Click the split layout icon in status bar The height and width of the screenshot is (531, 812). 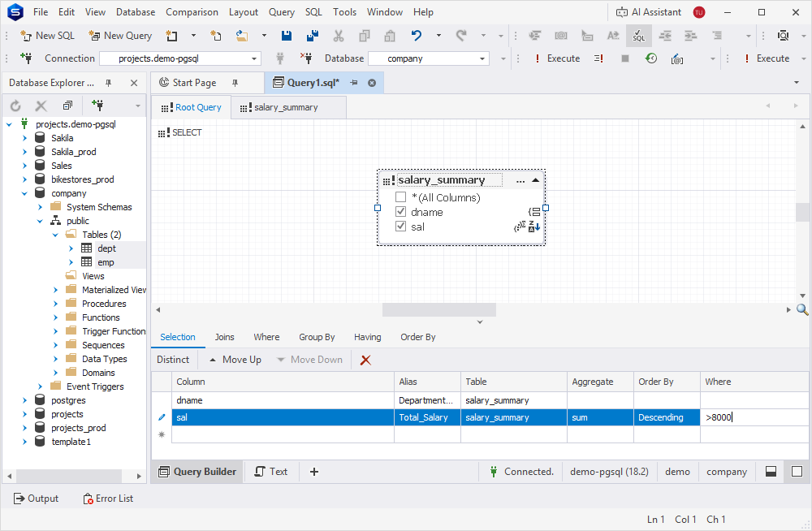[x=771, y=472]
